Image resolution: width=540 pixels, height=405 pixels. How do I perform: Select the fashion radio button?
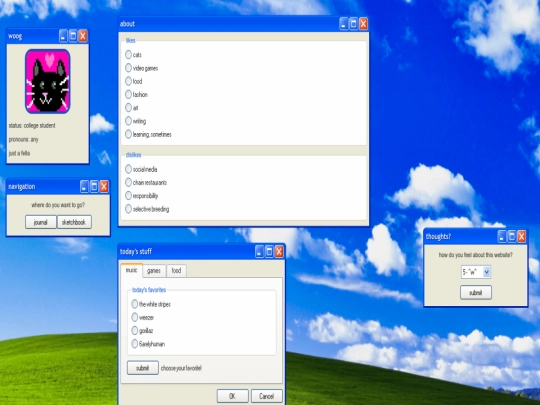(128, 94)
